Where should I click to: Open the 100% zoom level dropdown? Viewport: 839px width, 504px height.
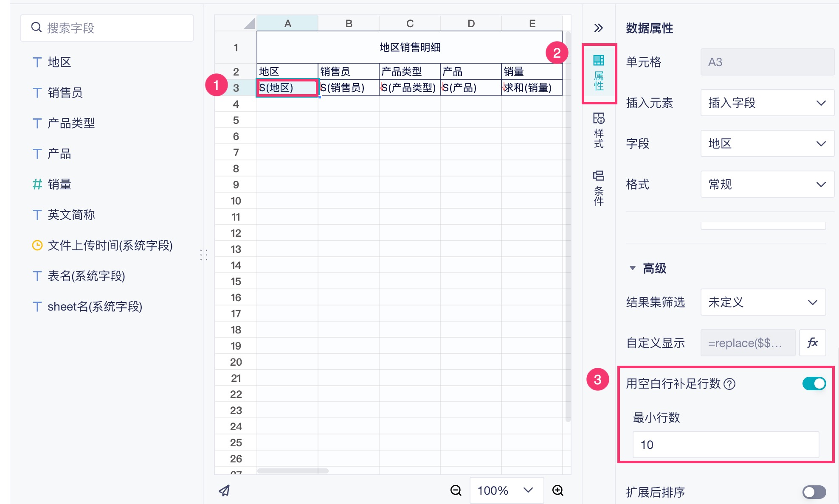click(x=506, y=490)
